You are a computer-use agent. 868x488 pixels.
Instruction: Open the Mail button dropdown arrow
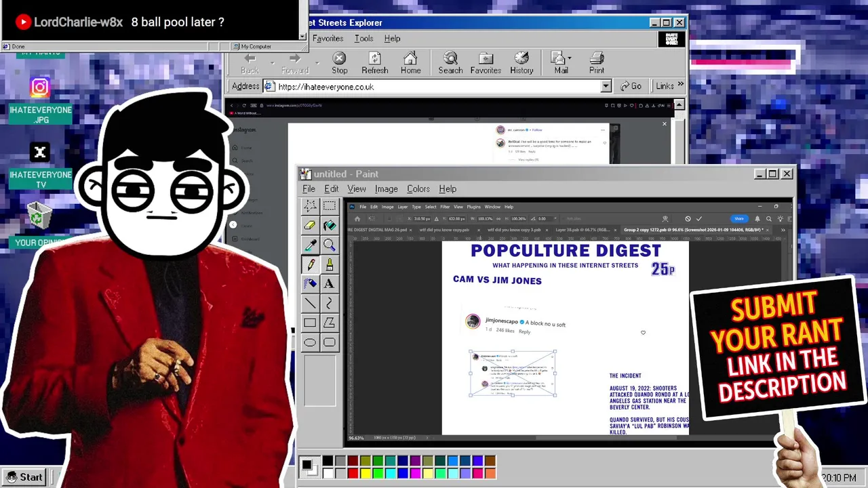[x=570, y=58]
